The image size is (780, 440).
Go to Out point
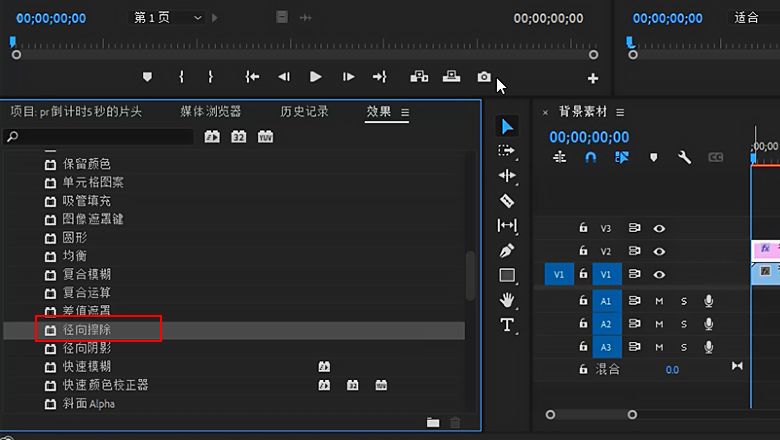(380, 77)
